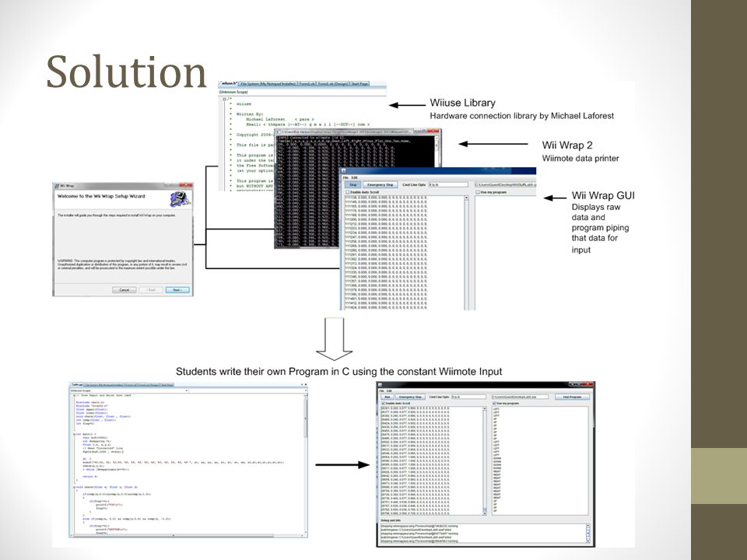Toggle Enable Auto Scroll in the upper Wii Wrap GUI
The image size is (747, 560).
point(347,192)
